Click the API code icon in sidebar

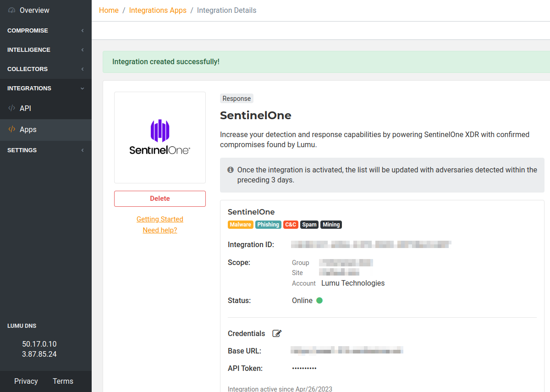coord(12,108)
